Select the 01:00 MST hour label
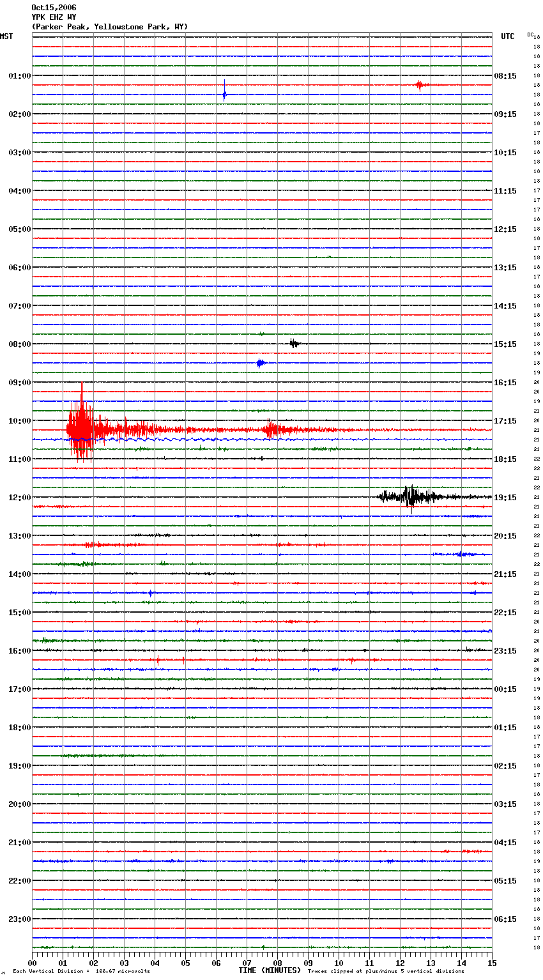The image size is (543, 980). [x=19, y=76]
